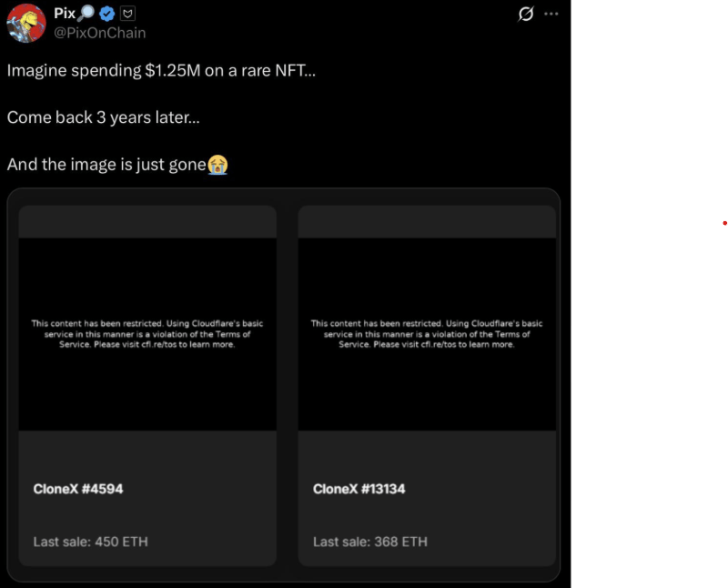Click the Last sale: 368 ETH label
This screenshot has height=588, width=728.
point(370,542)
